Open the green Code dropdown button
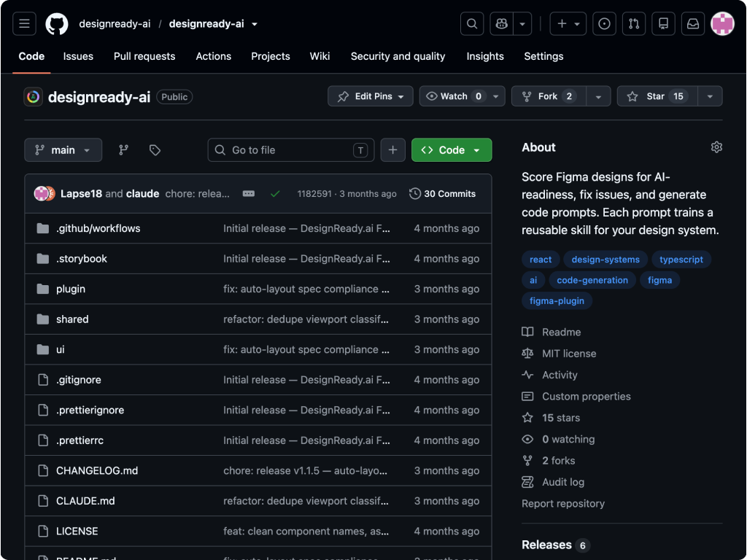747x560 pixels. [452, 150]
